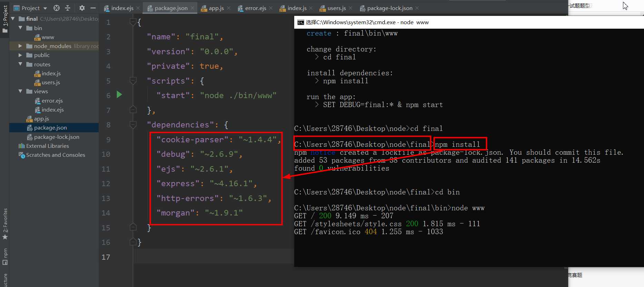This screenshot has width=644, height=287.
Task: Close the error.ejs tab
Action: tap(271, 8)
